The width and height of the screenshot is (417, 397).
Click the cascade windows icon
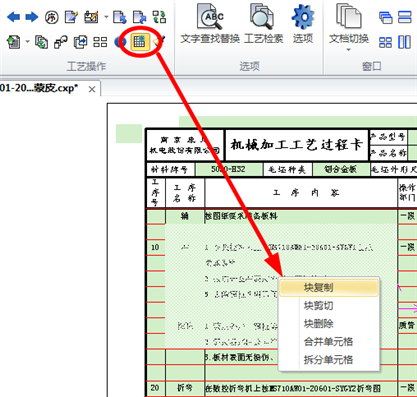coord(386,17)
